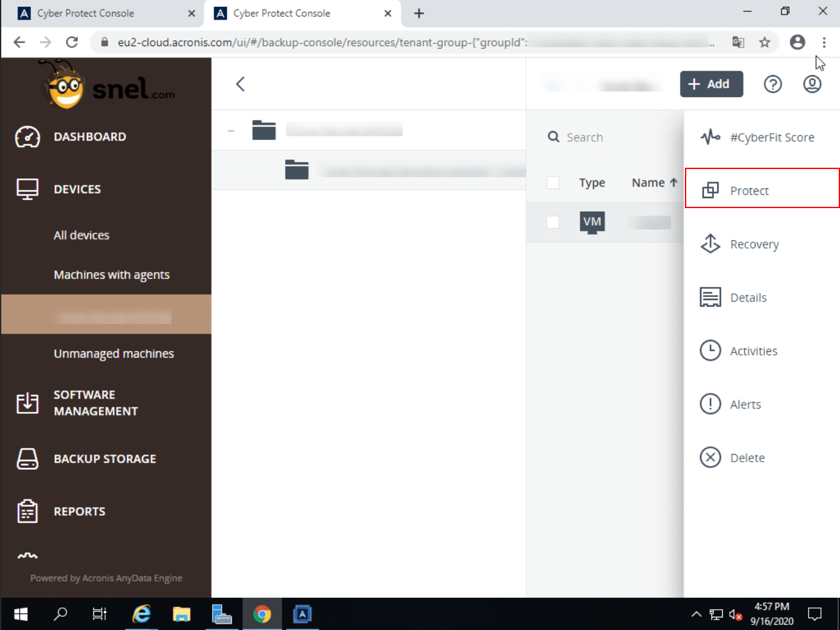Image resolution: width=840 pixels, height=630 pixels.
Task: Open the help question mark icon
Action: point(773,84)
